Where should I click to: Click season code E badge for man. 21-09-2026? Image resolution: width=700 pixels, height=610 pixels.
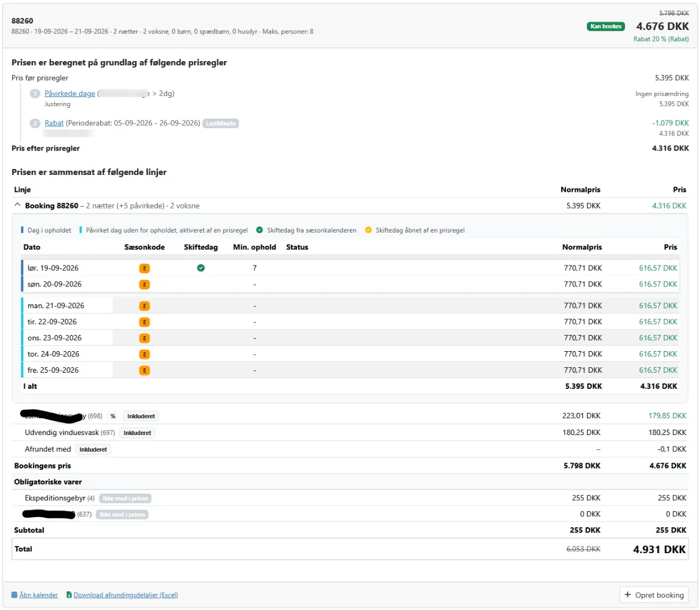(x=144, y=306)
